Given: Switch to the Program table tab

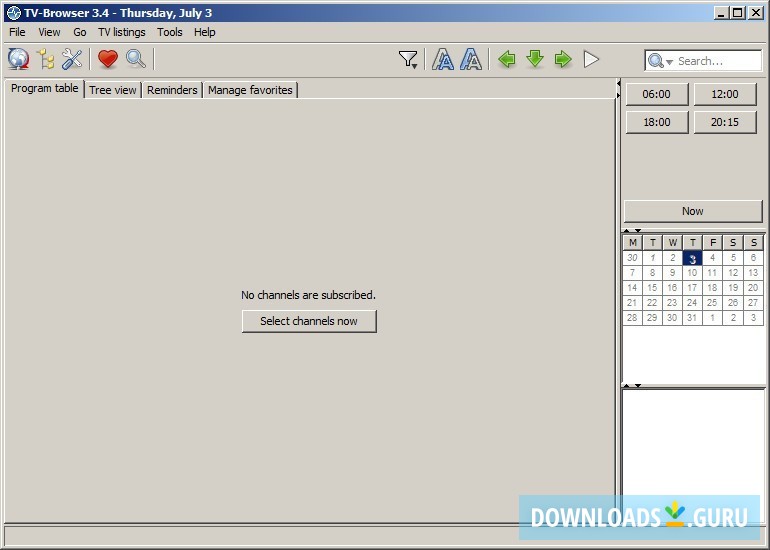Looking at the screenshot, I should pos(45,89).
